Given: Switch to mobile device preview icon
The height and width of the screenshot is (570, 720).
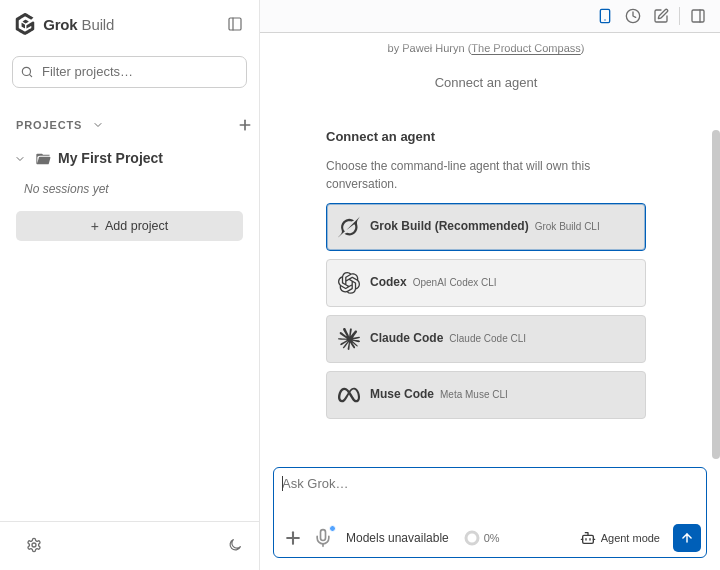Looking at the screenshot, I should point(605,16).
